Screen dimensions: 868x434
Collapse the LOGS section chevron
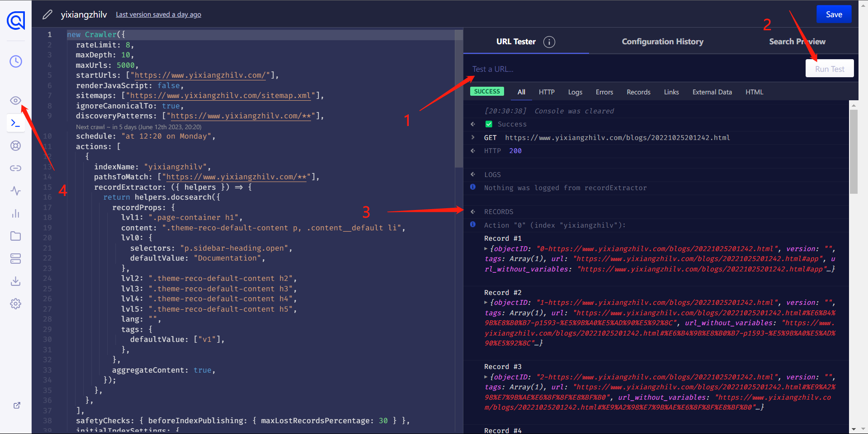point(473,174)
